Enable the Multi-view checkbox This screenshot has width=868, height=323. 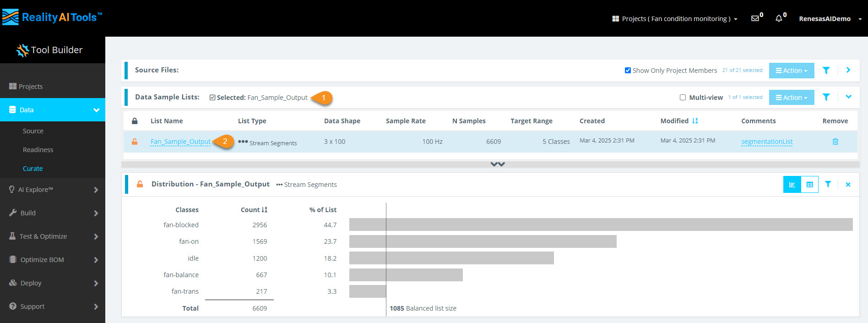pos(683,98)
